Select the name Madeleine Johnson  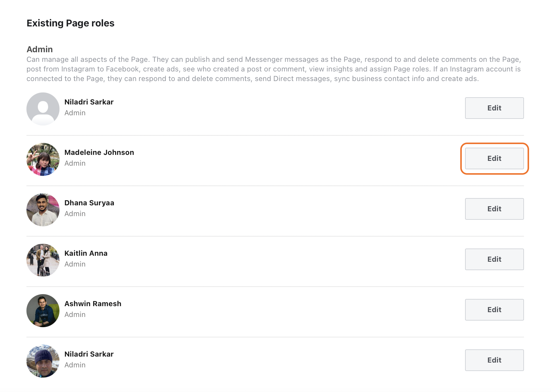pyautogui.click(x=99, y=152)
